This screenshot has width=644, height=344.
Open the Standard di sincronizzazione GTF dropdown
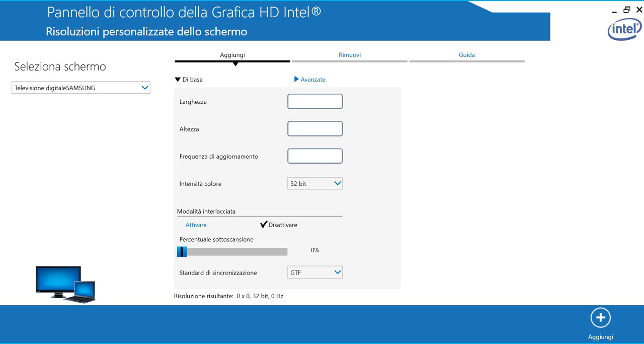(x=315, y=272)
